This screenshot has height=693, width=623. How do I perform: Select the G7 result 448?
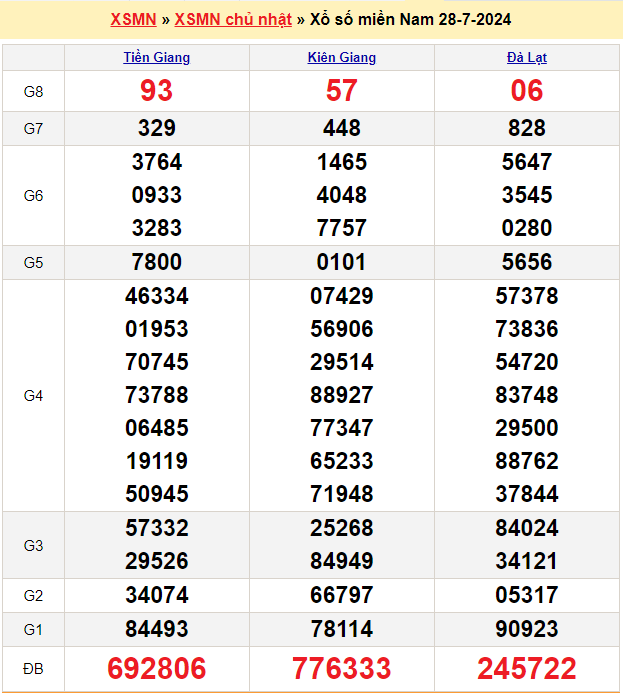tap(342, 128)
